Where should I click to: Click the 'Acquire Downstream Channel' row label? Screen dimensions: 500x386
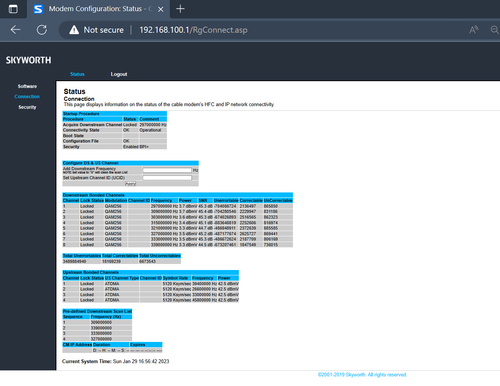[92, 125]
